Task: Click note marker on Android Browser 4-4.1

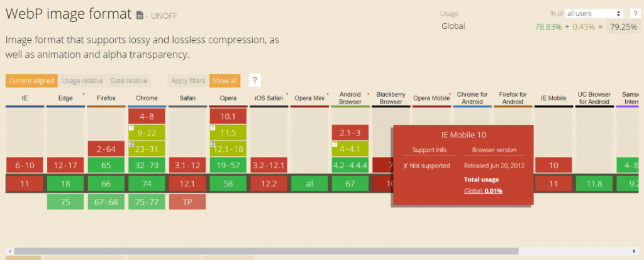Action: tap(335, 144)
